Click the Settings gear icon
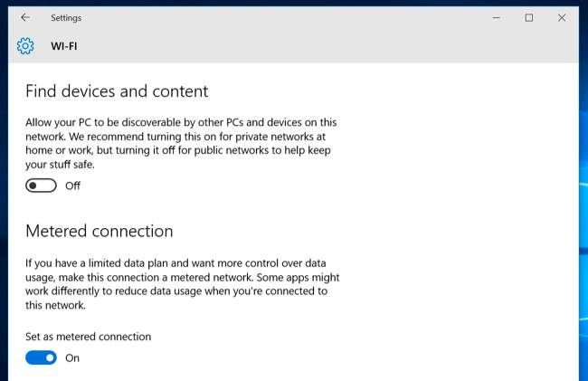 (x=25, y=45)
